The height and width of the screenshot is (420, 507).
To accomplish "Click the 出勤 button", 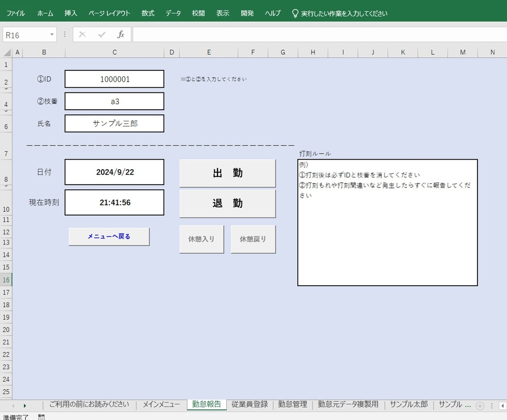I will tap(227, 173).
